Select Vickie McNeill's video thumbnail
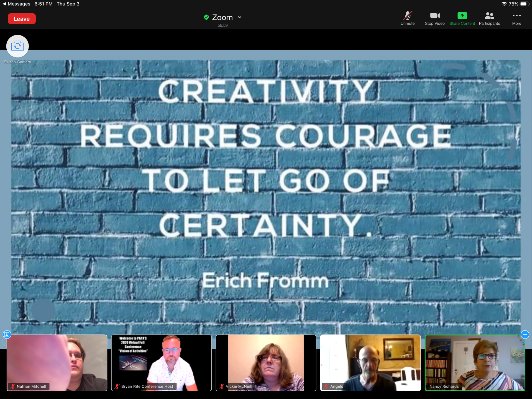 pos(266,363)
